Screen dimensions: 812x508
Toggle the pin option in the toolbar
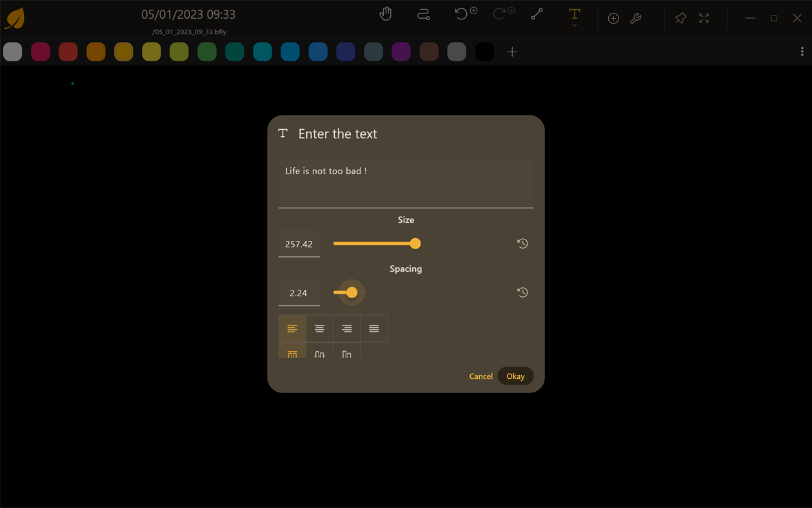(x=680, y=18)
